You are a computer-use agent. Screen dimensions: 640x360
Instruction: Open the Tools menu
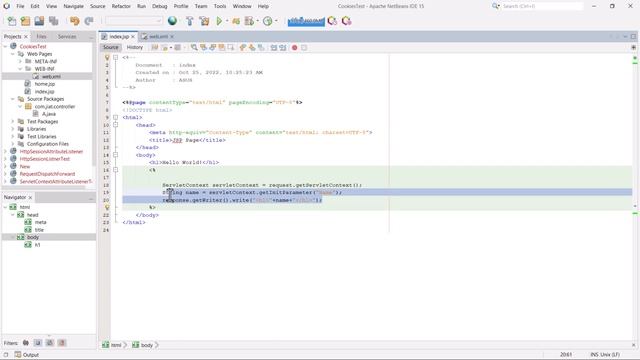tap(220, 6)
